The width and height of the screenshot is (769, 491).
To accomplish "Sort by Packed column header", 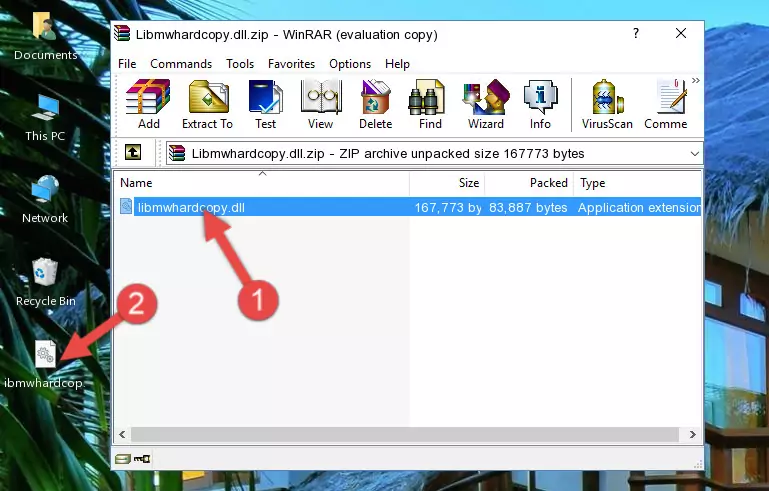I will (529, 183).
